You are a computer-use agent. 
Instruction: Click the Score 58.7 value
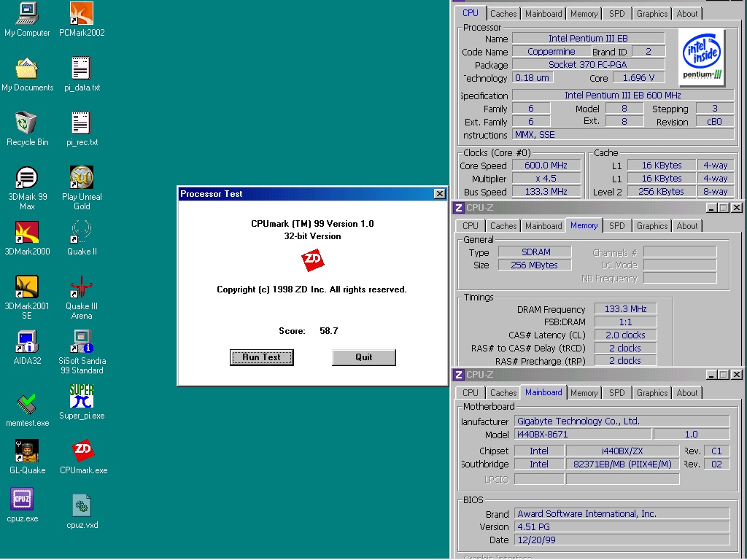pos(329,330)
